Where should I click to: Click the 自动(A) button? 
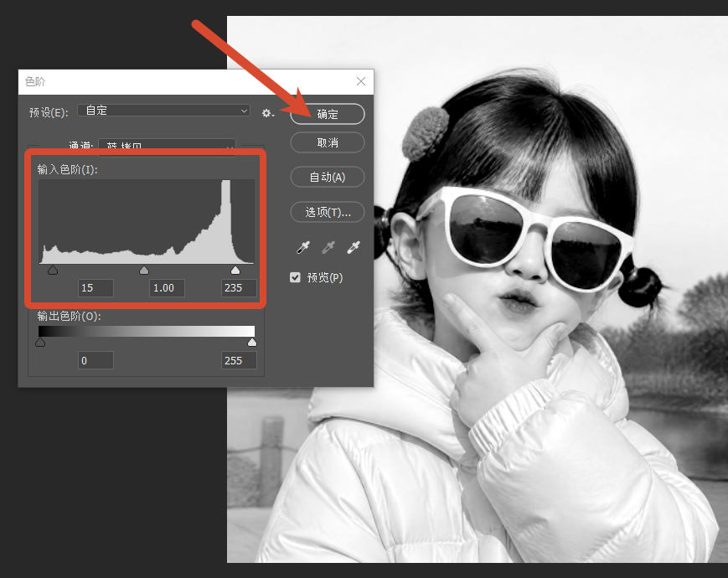point(328,177)
